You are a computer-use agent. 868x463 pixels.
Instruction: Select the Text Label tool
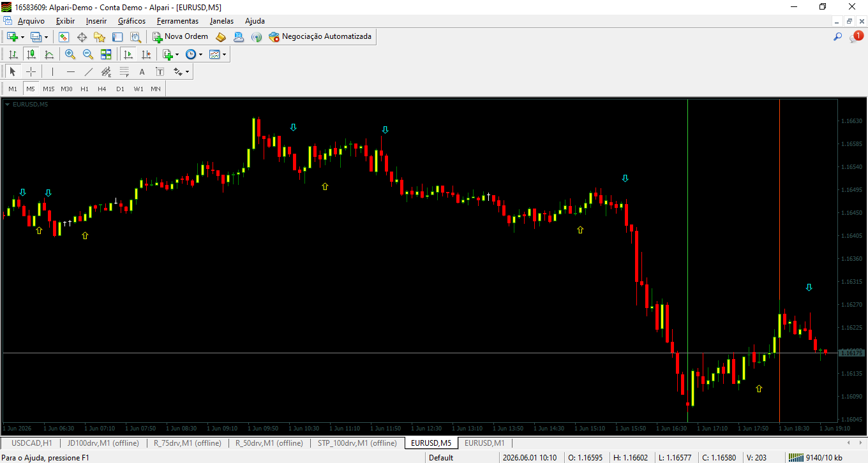click(x=160, y=71)
